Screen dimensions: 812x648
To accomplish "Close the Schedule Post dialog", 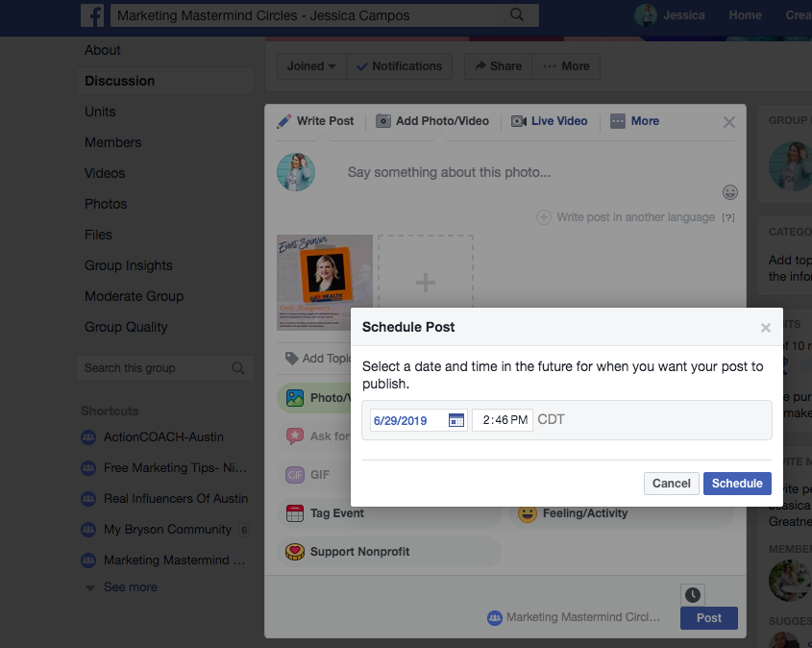I will (765, 328).
